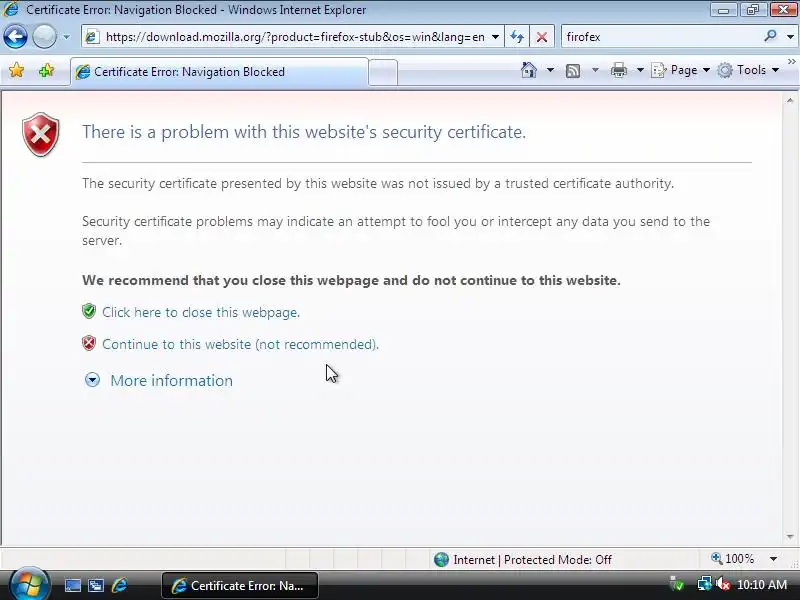Click the RSS Feeds toolbar icon
800x600 pixels.
click(573, 70)
